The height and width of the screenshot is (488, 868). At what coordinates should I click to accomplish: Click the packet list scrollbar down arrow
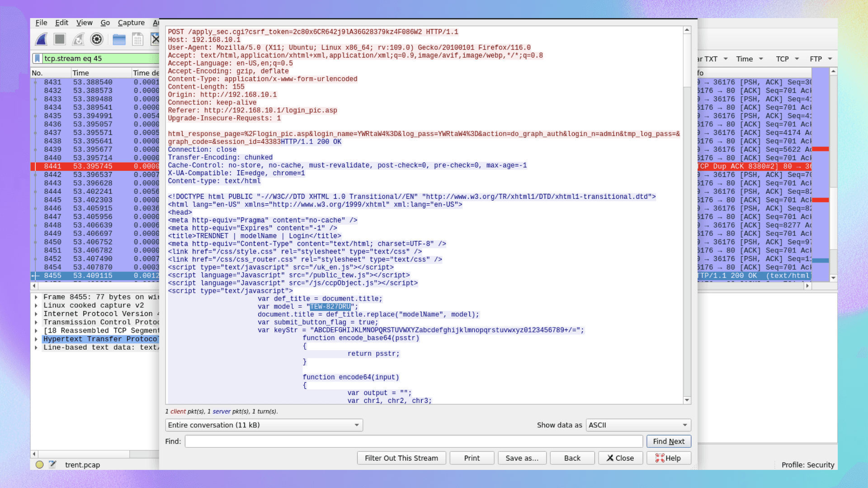coord(833,278)
